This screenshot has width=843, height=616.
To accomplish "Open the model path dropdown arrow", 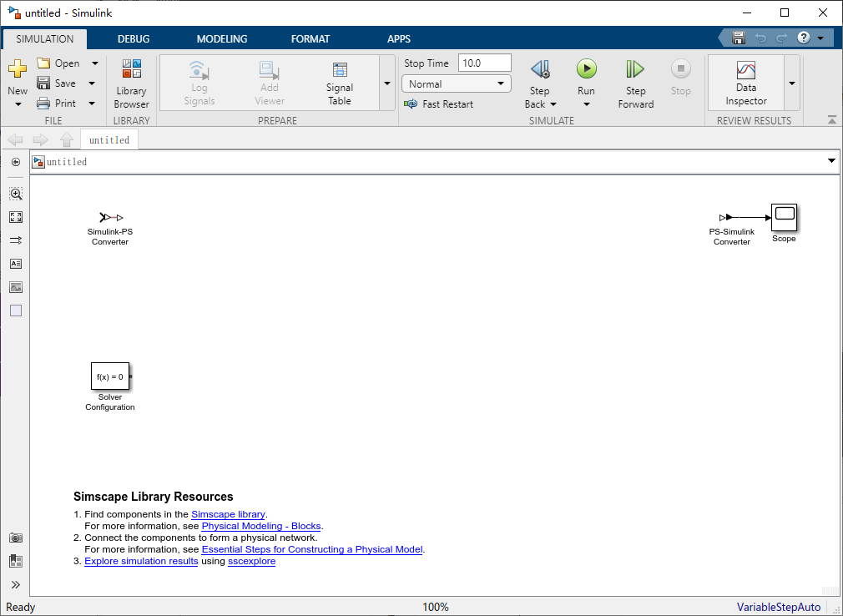I will [x=831, y=161].
